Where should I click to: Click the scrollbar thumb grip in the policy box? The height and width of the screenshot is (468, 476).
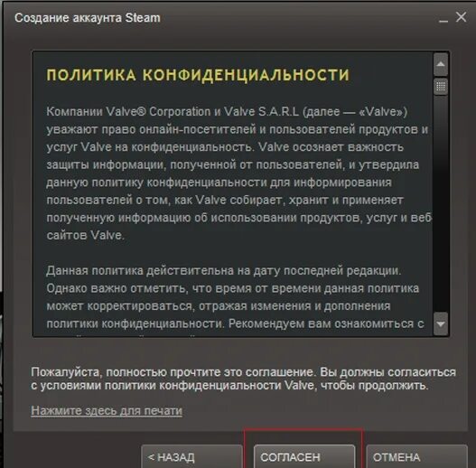[441, 87]
